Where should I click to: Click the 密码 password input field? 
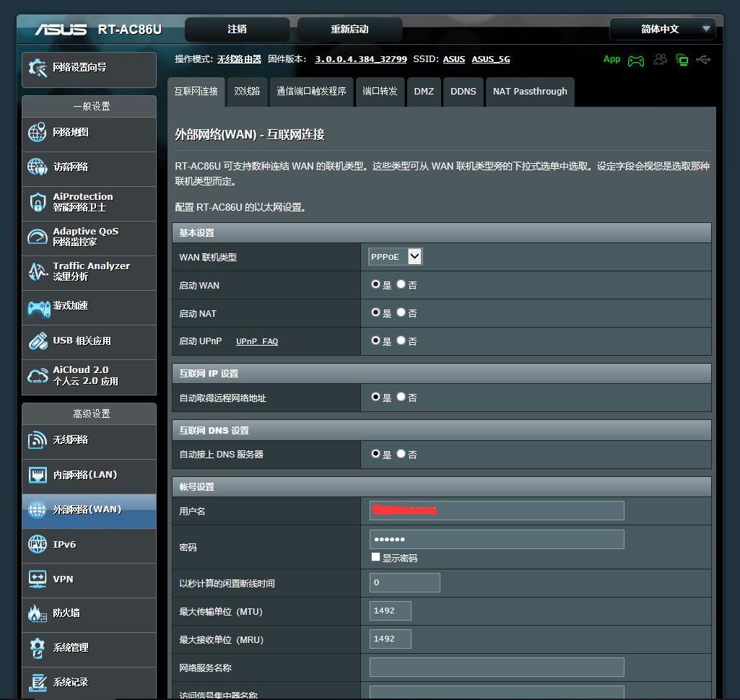click(496, 539)
